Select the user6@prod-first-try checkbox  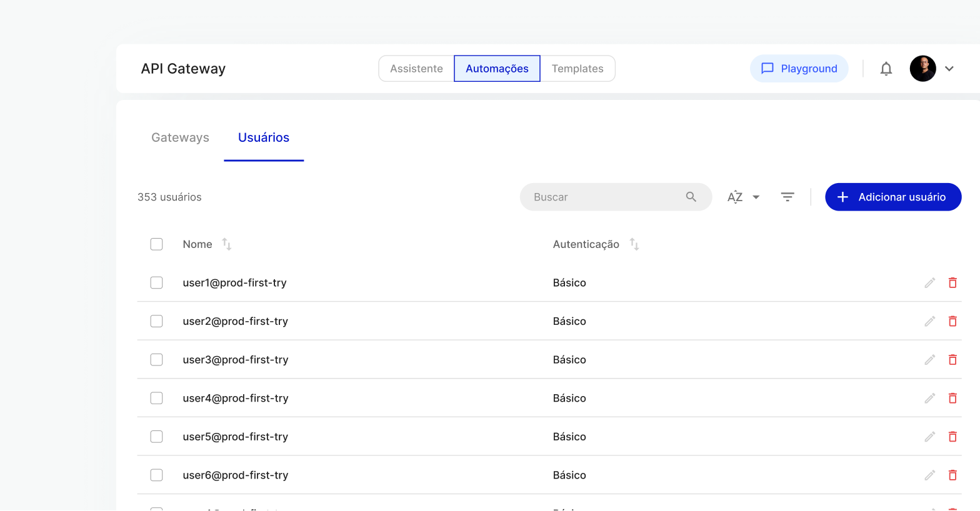156,475
